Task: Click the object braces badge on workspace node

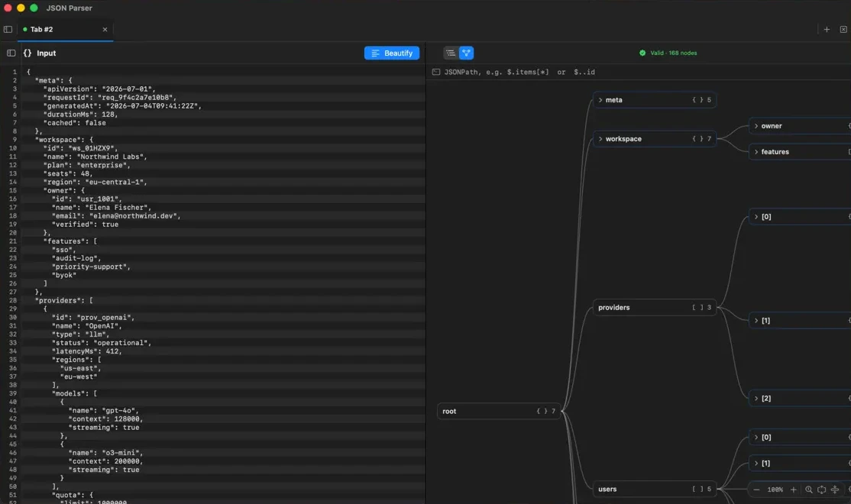Action: pyautogui.click(x=698, y=140)
